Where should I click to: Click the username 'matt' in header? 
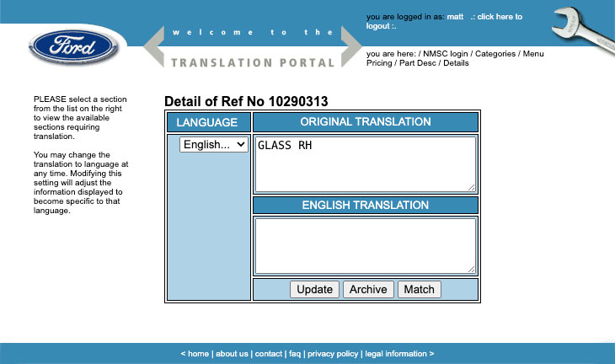[455, 17]
